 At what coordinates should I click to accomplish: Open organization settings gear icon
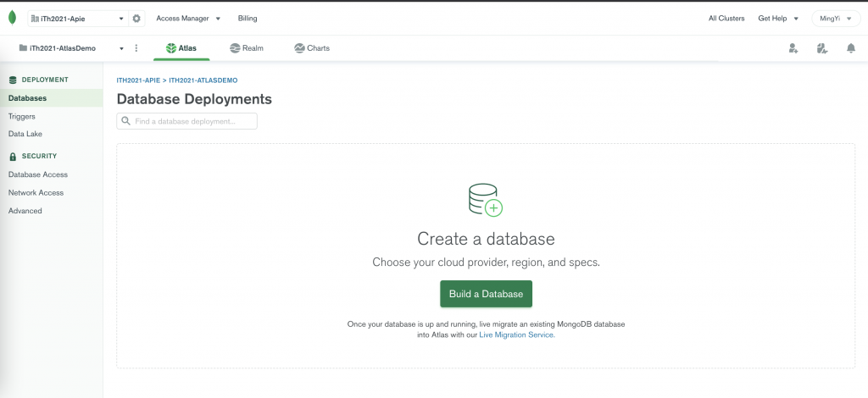point(137,18)
